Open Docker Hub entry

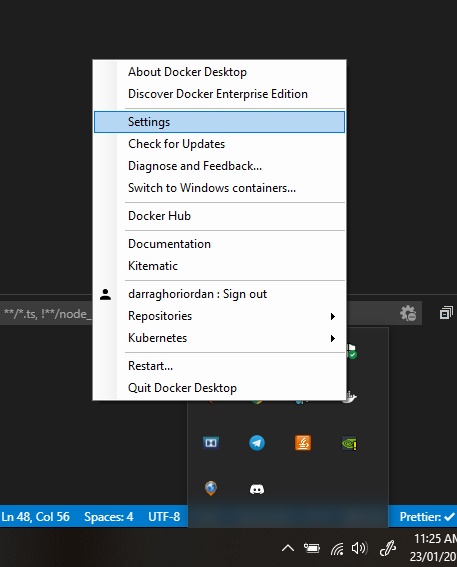[x=219, y=216]
